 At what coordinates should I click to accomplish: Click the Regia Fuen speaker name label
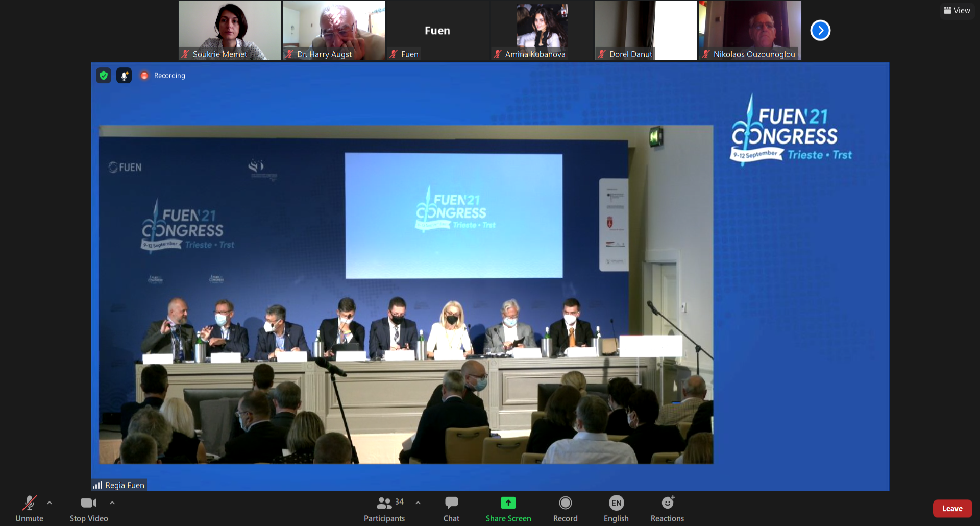point(125,485)
